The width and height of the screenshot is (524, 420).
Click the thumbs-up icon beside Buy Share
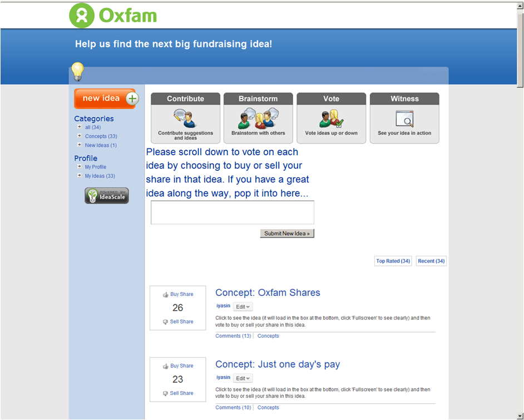point(166,294)
